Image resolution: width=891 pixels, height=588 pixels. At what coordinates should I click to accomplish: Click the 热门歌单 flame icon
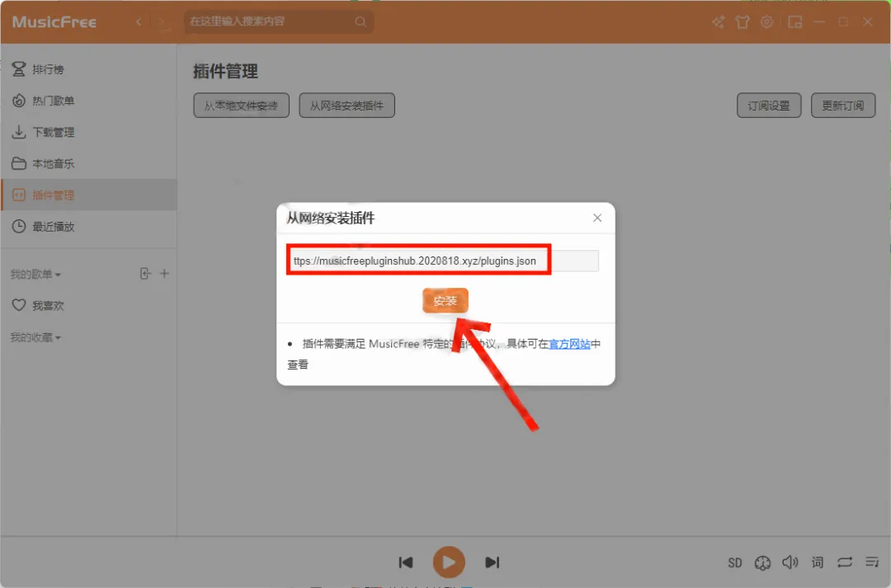pos(19,101)
